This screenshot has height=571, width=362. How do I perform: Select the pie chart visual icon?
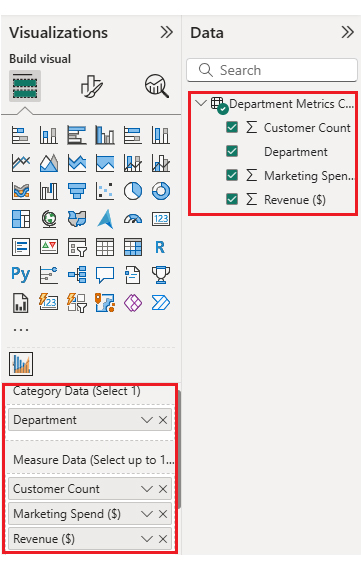click(x=133, y=191)
